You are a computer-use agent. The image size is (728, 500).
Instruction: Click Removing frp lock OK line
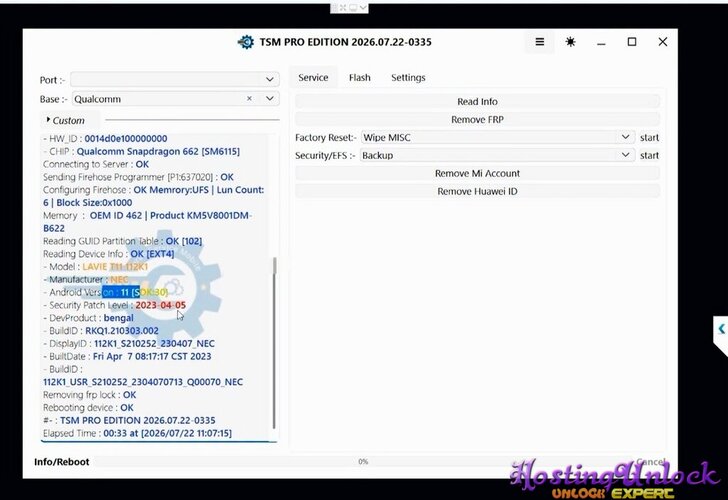click(x=90, y=395)
